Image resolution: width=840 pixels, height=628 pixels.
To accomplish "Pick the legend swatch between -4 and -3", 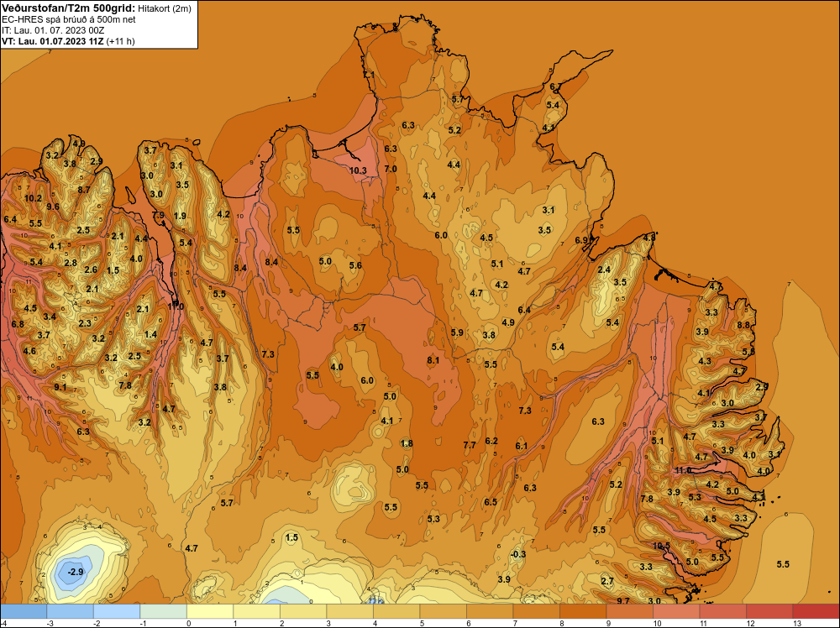I will [x=24, y=611].
